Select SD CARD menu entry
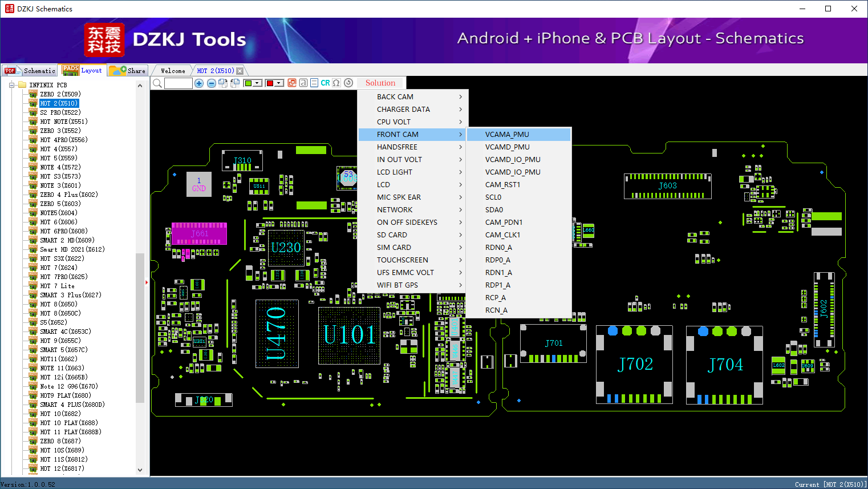This screenshot has width=868, height=489. click(x=413, y=235)
